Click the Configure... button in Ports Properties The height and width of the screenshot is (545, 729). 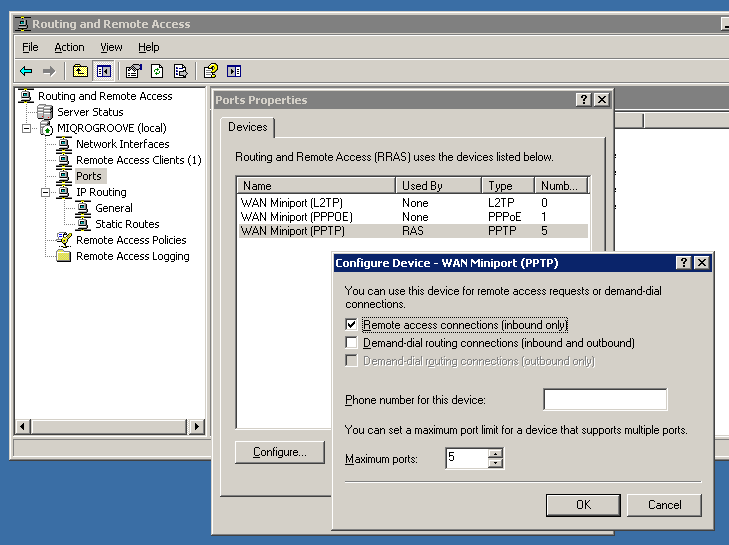[280, 452]
